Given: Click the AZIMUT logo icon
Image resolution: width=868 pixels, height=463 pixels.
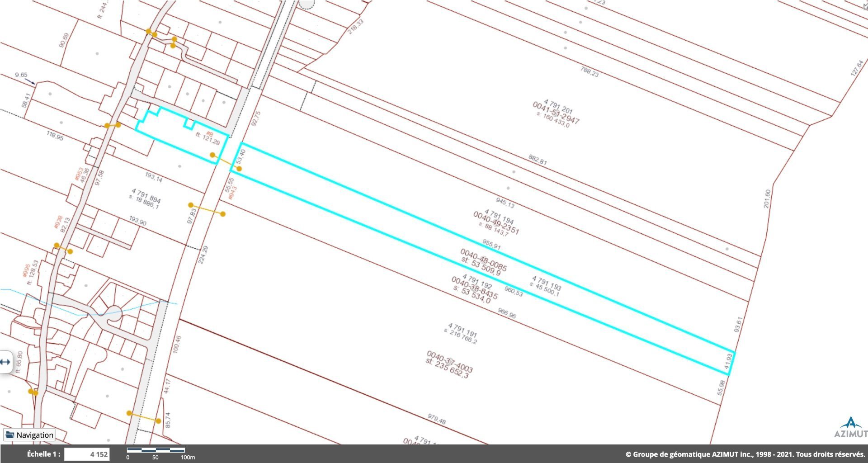Looking at the screenshot, I should point(851,427).
